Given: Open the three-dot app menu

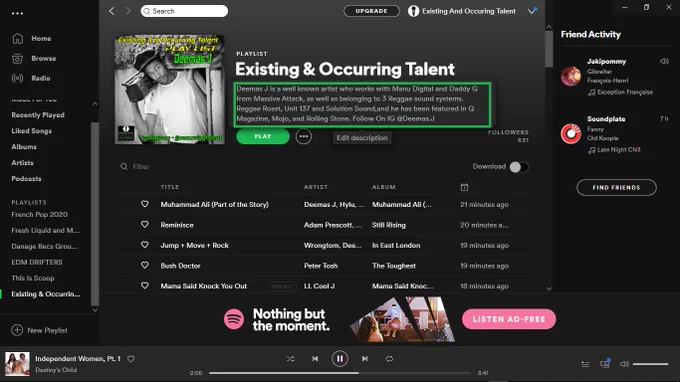Looking at the screenshot, I should click(x=17, y=13).
